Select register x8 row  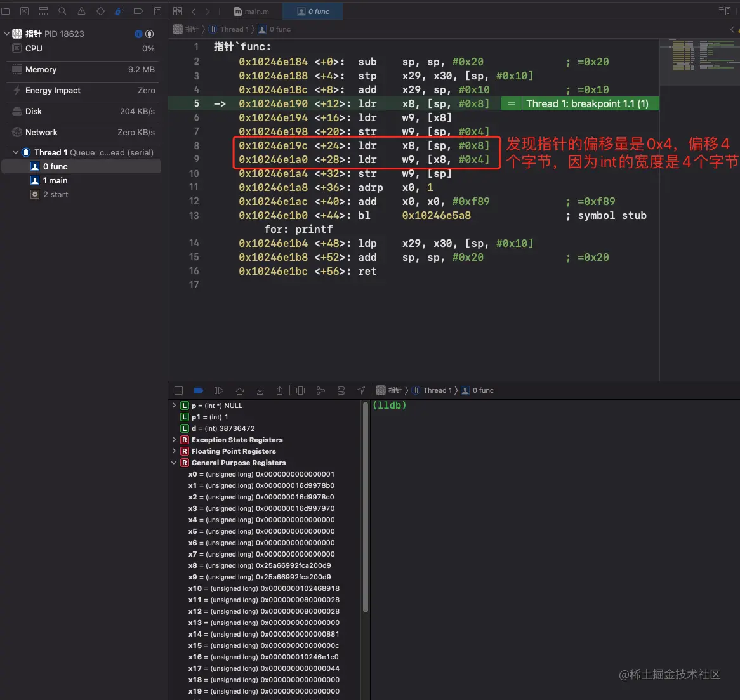pos(260,565)
